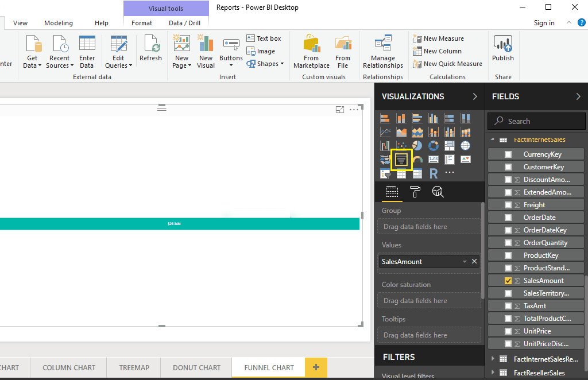Tick the OrderDate field checkbox
This screenshot has width=588, height=380.
pos(508,218)
